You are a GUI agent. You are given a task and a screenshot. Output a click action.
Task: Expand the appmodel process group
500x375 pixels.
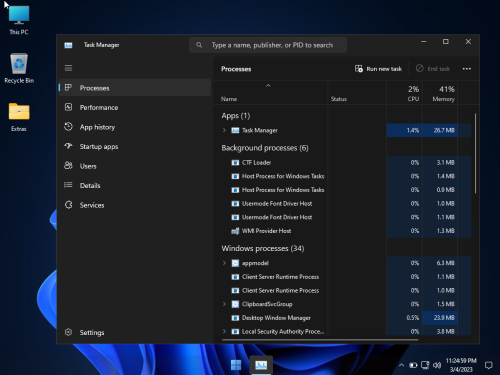pyautogui.click(x=224, y=263)
